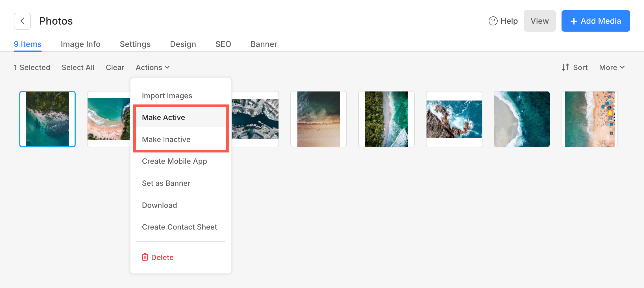Click the Sort arrows icon
Screen dimensions: 644x288
pos(565,67)
